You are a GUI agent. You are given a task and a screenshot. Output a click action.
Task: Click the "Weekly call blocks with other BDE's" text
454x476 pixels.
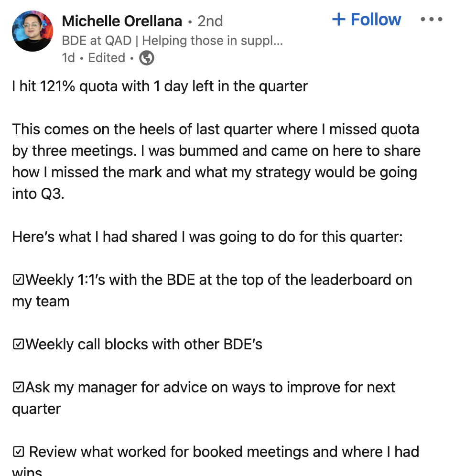pos(144,345)
